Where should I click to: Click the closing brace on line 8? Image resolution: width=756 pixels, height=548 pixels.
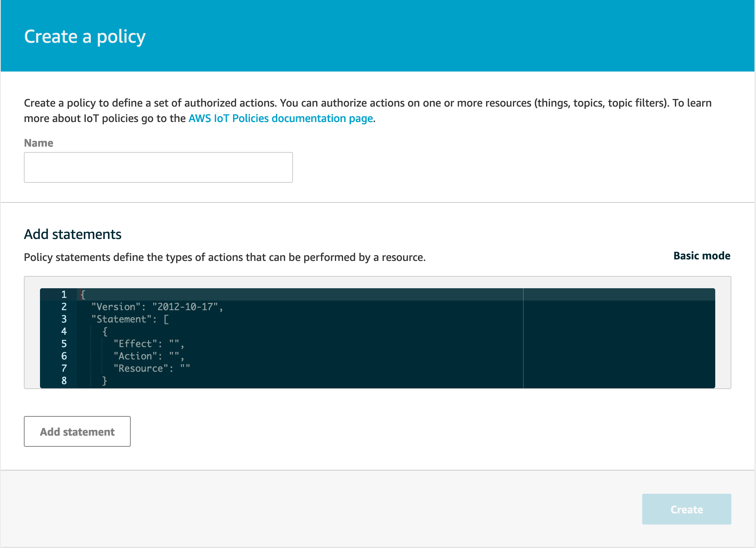point(105,381)
